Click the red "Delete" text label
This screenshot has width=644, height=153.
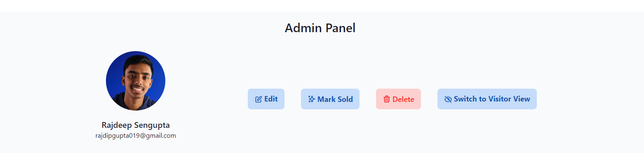click(403, 99)
